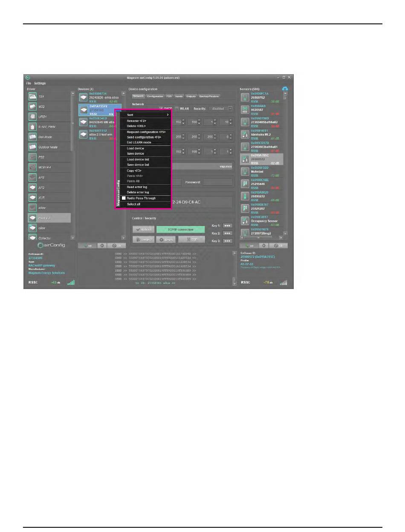Click the Reboot button
This screenshot has width=405, height=532.
point(143,230)
